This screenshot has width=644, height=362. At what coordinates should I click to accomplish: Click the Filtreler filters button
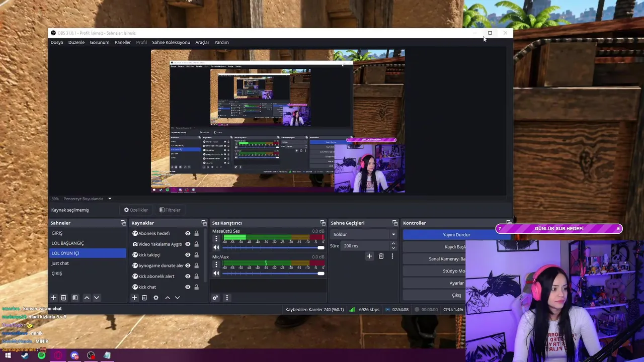coord(170,210)
